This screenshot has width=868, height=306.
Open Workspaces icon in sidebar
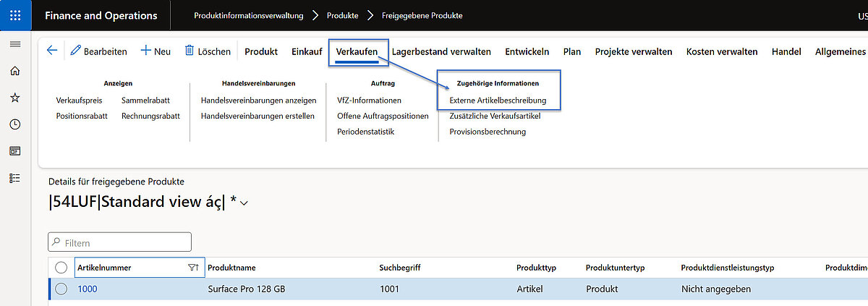(14, 151)
